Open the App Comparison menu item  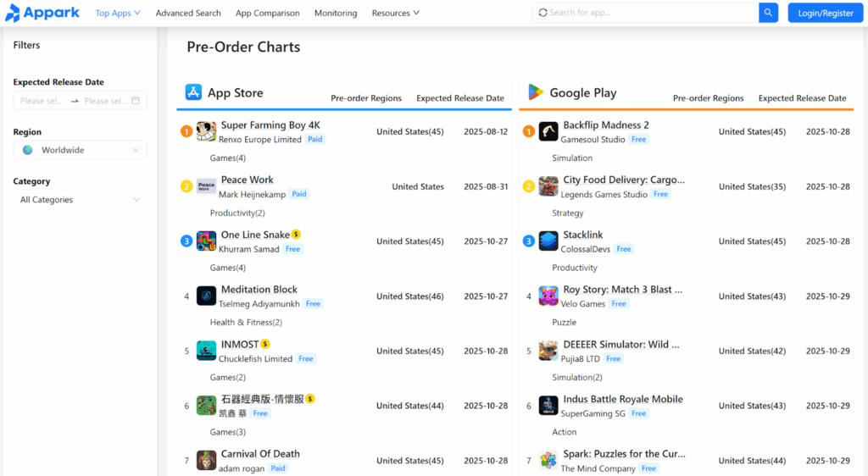click(x=267, y=13)
